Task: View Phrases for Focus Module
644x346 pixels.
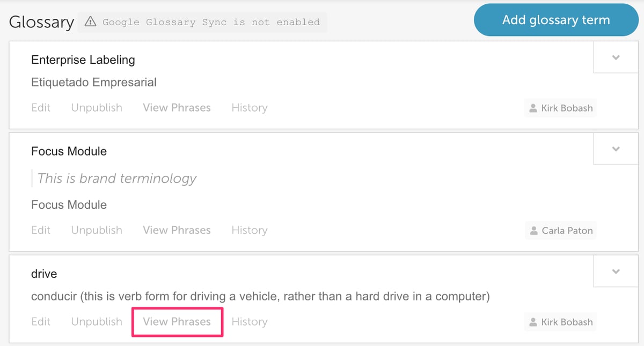Action: click(177, 230)
